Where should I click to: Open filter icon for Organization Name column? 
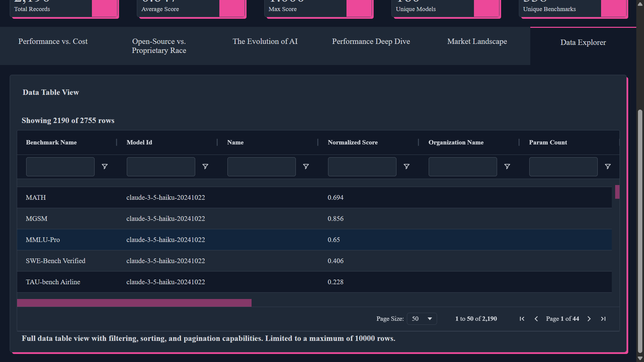(507, 167)
